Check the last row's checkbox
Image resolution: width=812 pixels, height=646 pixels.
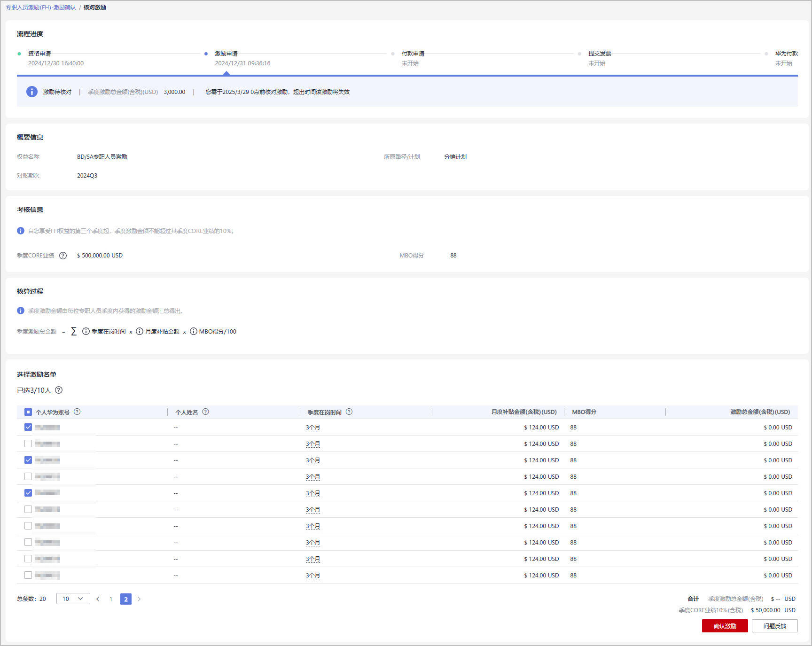[28, 575]
